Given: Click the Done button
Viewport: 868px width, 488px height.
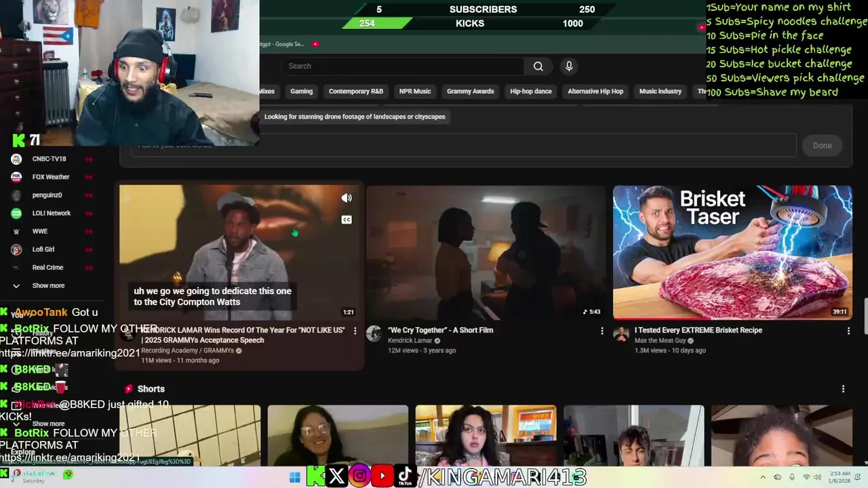Looking at the screenshot, I should pos(823,146).
